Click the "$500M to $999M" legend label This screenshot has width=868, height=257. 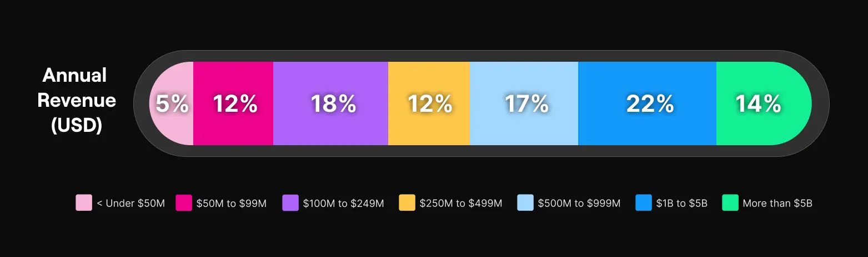(x=579, y=204)
